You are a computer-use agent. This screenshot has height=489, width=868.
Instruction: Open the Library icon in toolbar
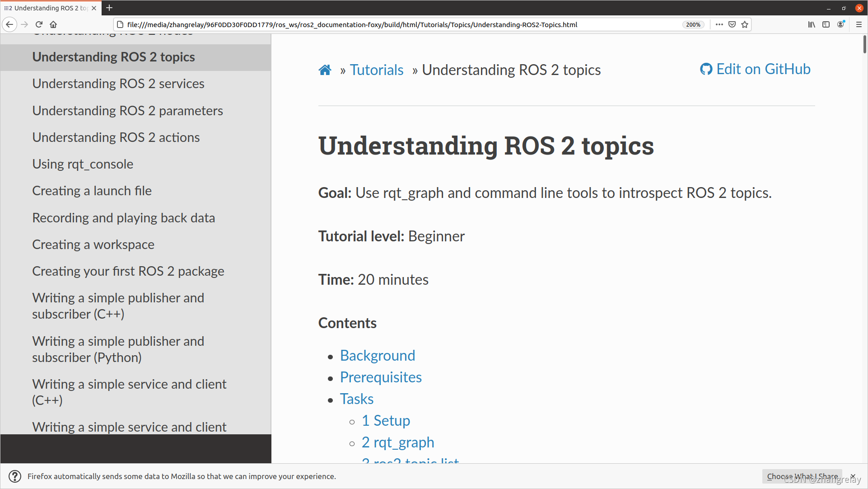(x=812, y=24)
